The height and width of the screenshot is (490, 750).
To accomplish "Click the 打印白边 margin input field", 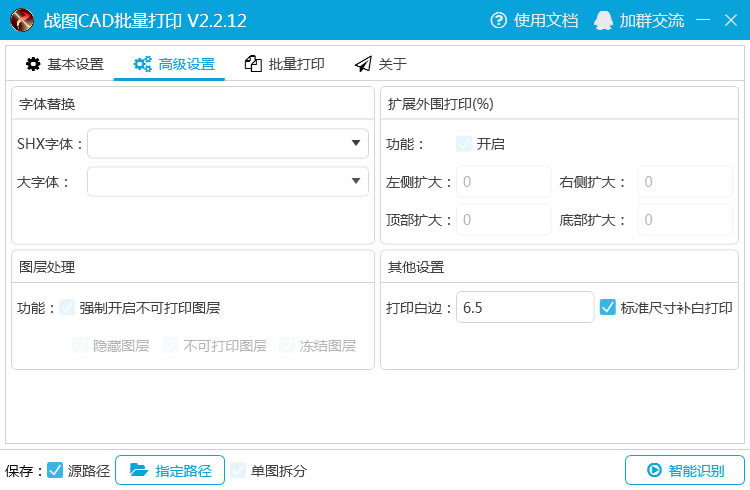I will [524, 308].
